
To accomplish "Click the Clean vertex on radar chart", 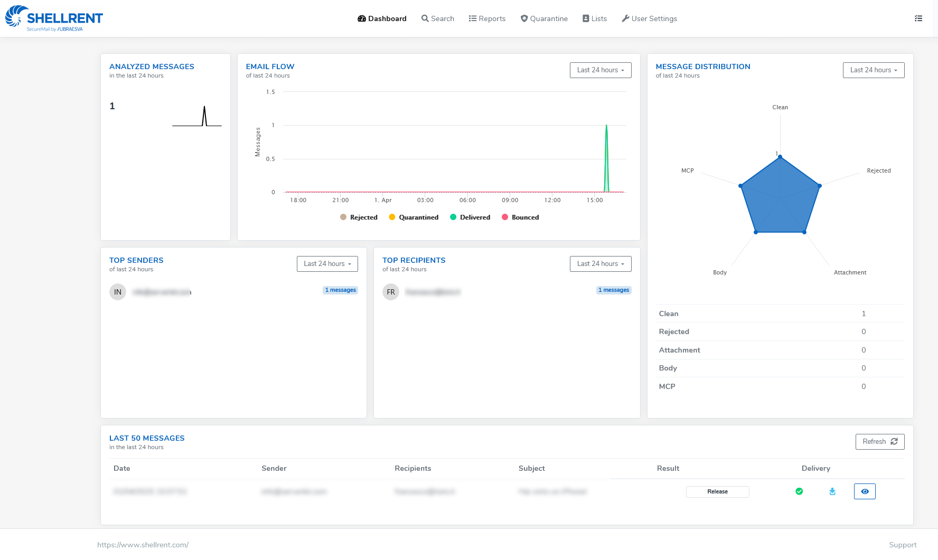I will tap(780, 157).
